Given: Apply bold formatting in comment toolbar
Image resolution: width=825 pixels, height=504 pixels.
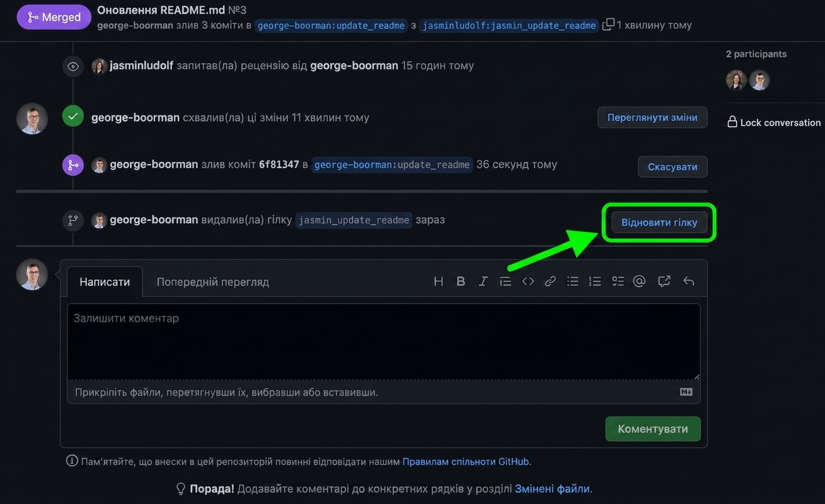Looking at the screenshot, I should tap(461, 282).
